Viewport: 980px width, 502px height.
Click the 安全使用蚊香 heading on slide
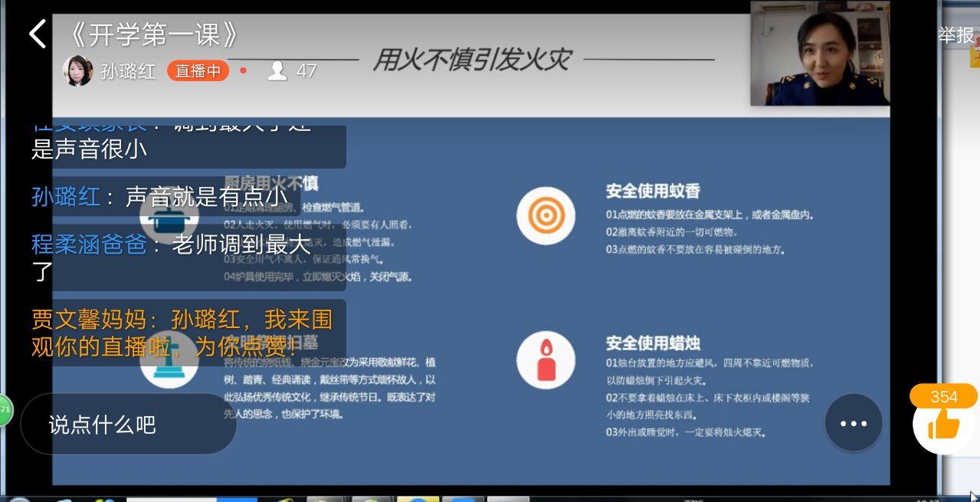(x=653, y=191)
